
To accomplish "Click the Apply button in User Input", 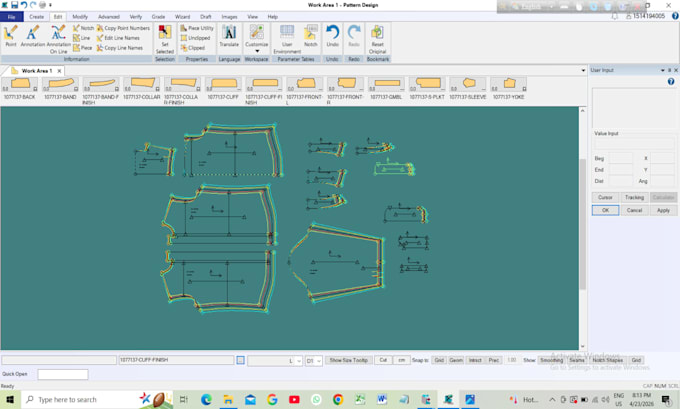I will coord(663,210).
